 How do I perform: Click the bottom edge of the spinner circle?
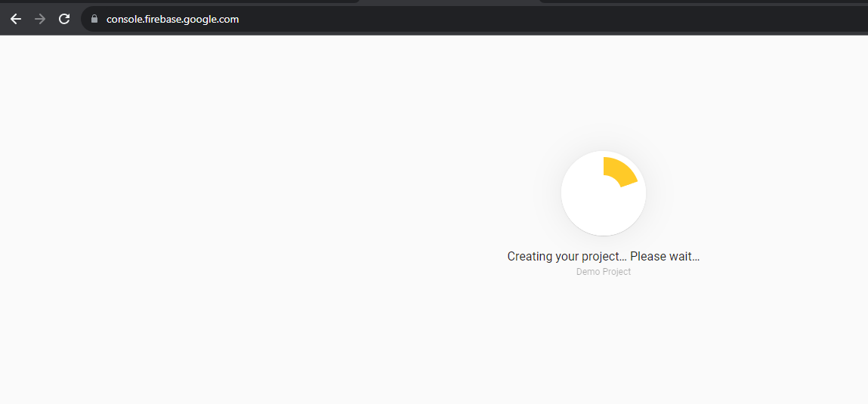pos(604,233)
